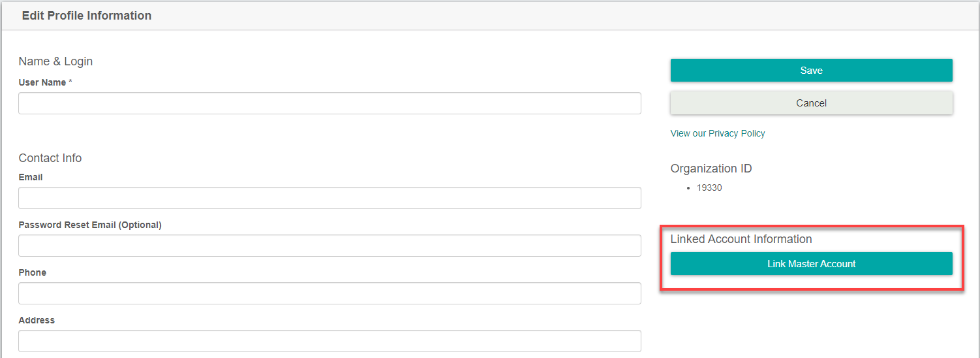Click the Contact Info section heading

pos(50,158)
